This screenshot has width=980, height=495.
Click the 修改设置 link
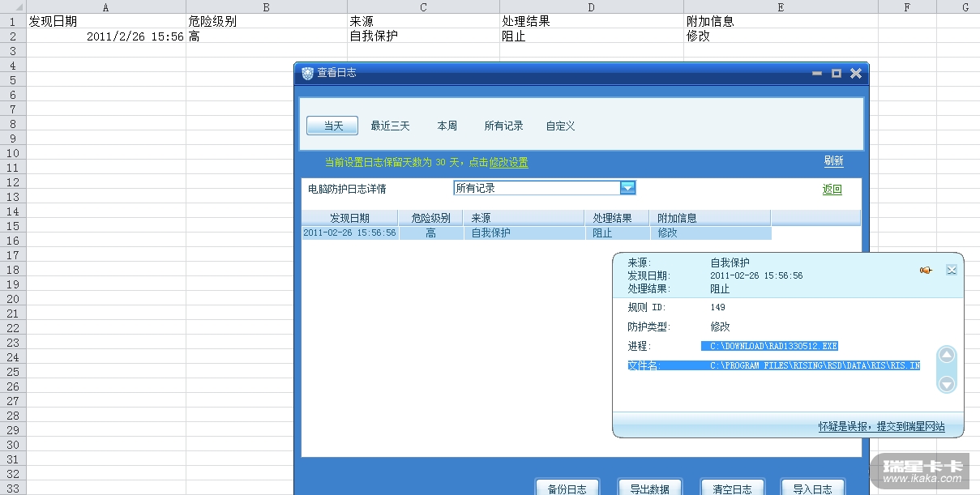(x=508, y=163)
